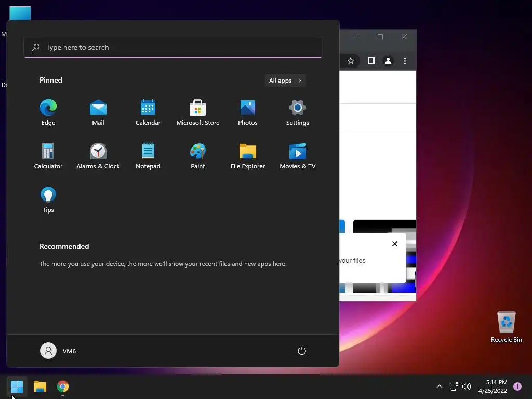The width and height of the screenshot is (532, 399).
Task: Open Edge from pinned apps
Action: click(48, 113)
